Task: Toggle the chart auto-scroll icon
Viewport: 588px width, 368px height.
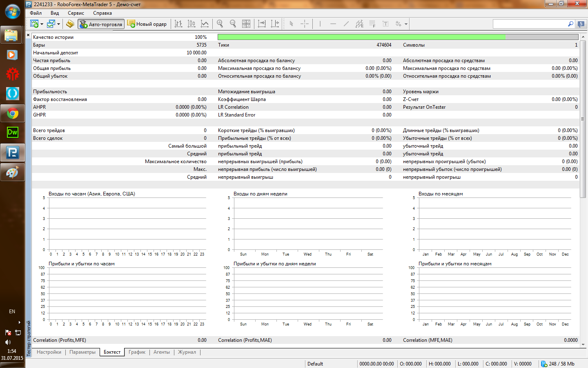Action: pyautogui.click(x=262, y=24)
